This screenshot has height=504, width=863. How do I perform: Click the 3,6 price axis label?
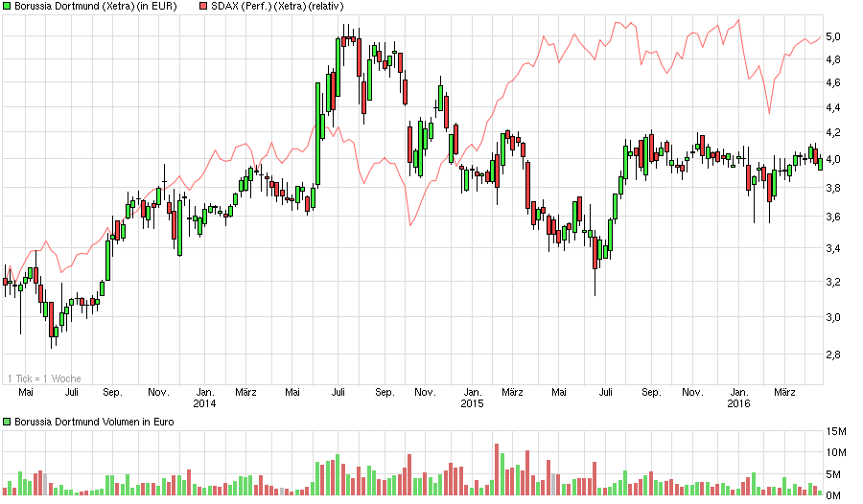pos(833,217)
